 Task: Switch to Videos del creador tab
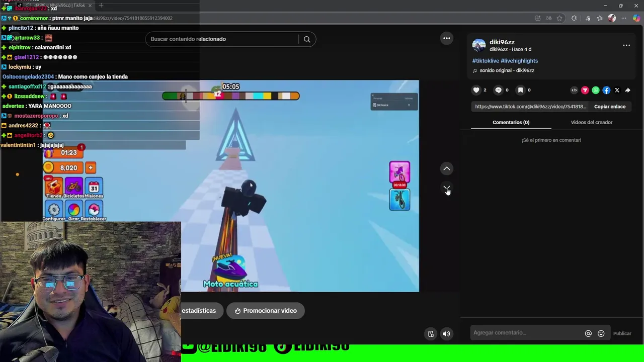tap(591, 122)
